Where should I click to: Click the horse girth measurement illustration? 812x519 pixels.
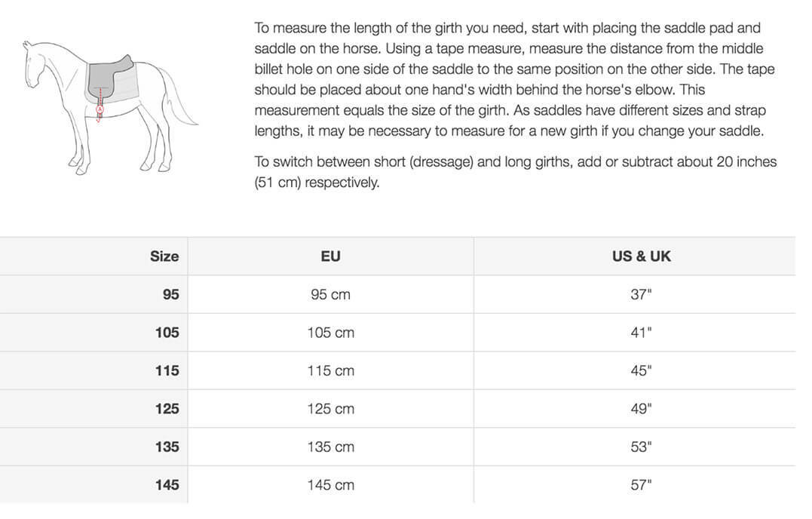coord(110,106)
